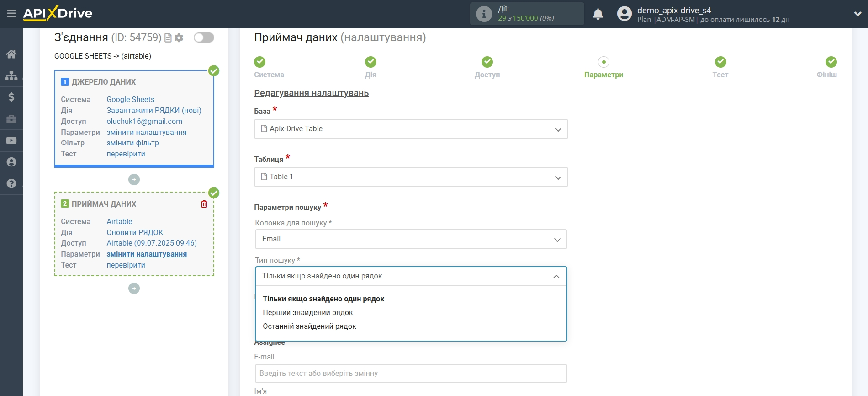
Task: Open Airtable (09.07.2025 09:46) access link
Action: (152, 243)
